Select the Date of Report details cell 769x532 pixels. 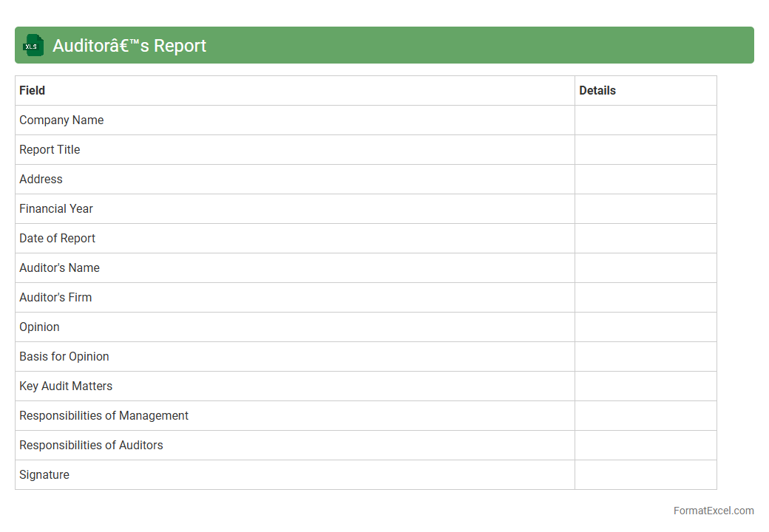(x=645, y=238)
